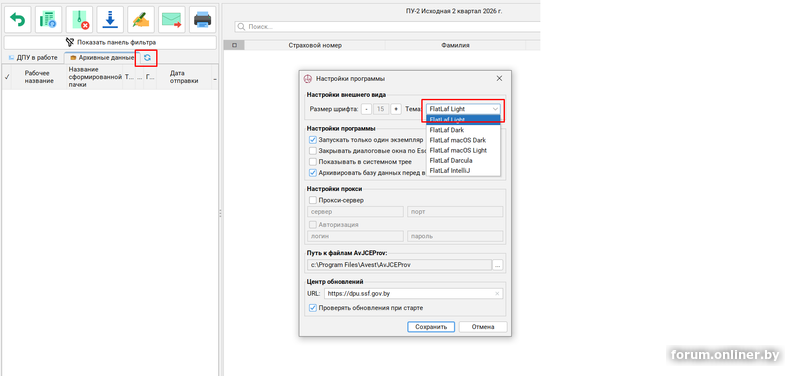Click the 'логин' field
This screenshot has height=376, width=800.
pos(355,236)
